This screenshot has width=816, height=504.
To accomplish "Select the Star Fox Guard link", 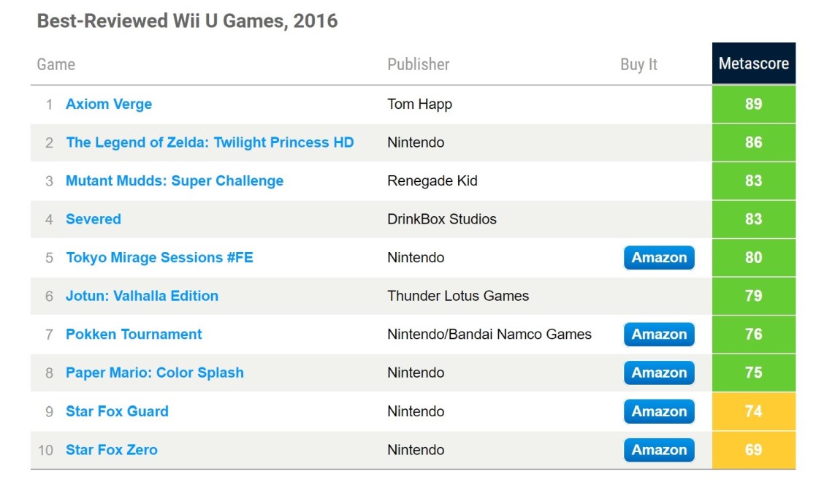I will click(117, 411).
